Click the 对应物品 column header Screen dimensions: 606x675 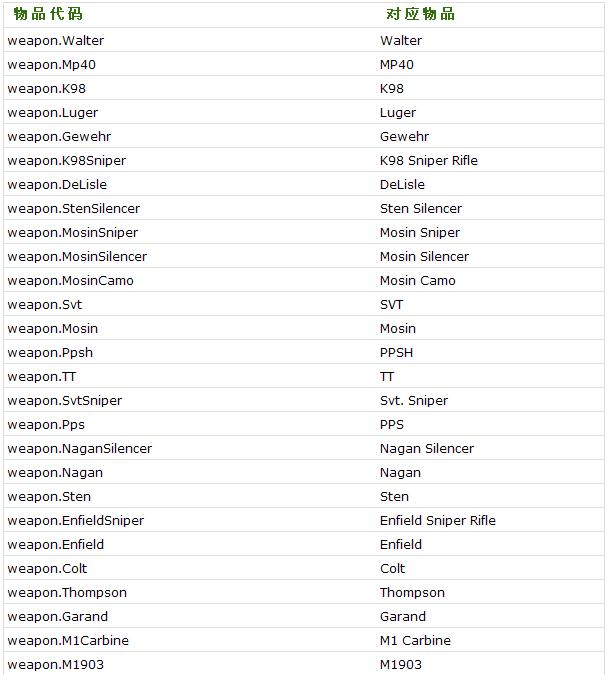420,14
